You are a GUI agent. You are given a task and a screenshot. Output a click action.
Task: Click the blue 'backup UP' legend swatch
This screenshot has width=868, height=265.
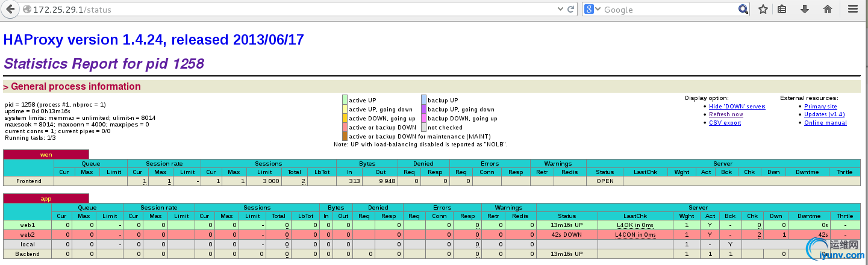pos(423,100)
